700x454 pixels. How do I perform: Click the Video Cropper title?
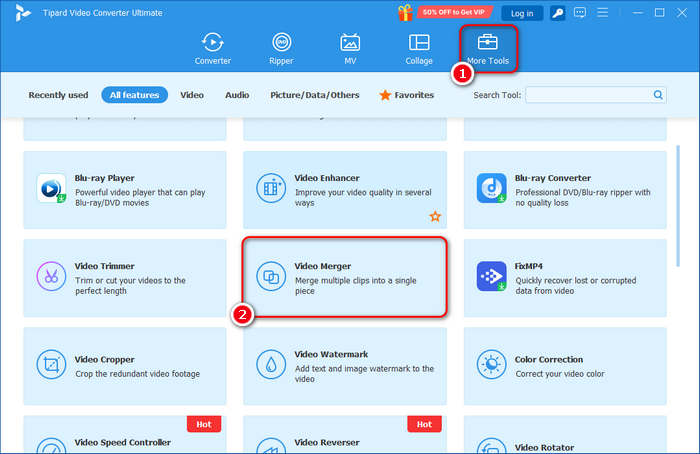click(x=104, y=359)
